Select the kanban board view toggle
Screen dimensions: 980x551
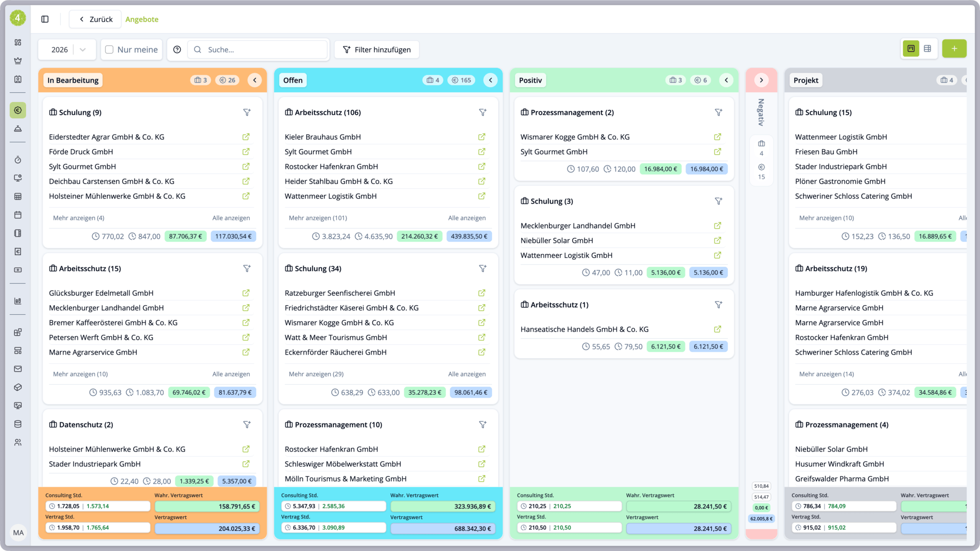point(911,48)
